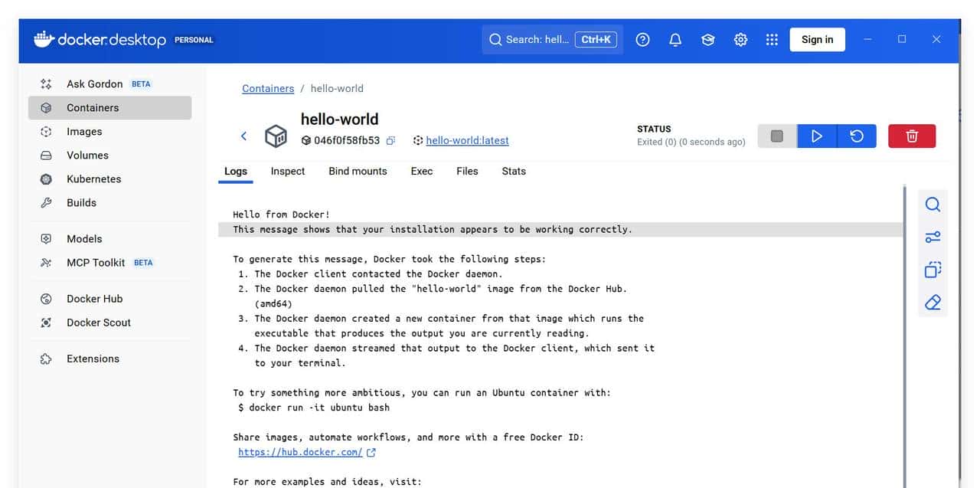Open the apps grid menu
The height and width of the screenshot is (488, 980).
tap(772, 39)
